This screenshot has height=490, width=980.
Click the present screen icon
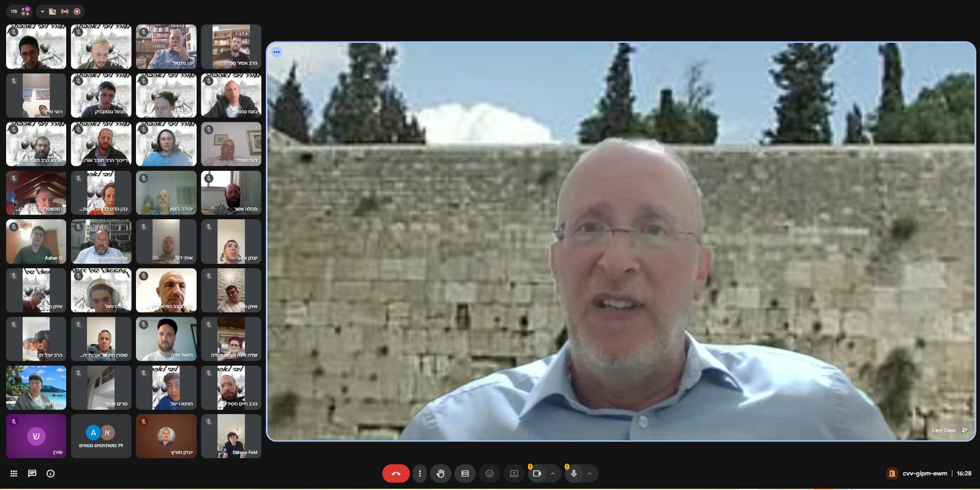[514, 473]
